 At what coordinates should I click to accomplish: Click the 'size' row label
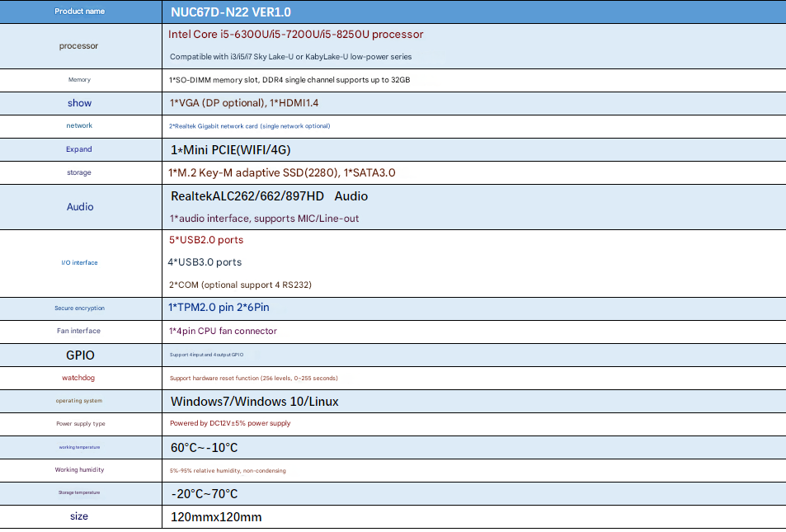(x=79, y=516)
